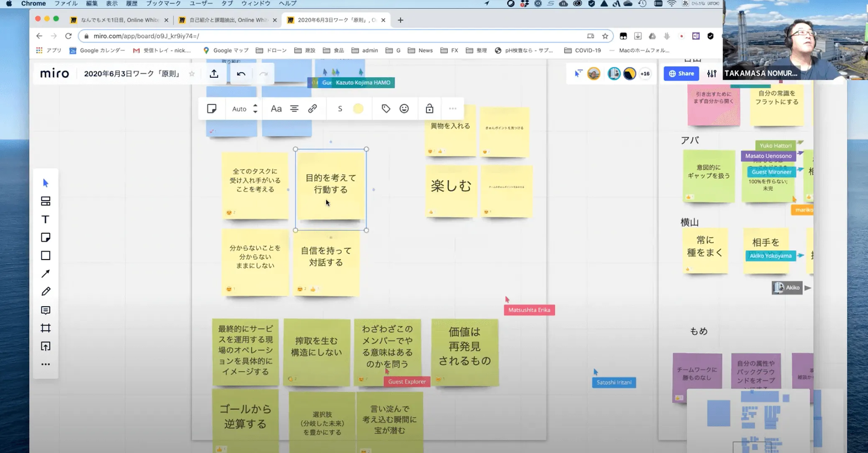Open the templates tool in the left toolbar
Screen dimensions: 868x453
coord(45,201)
